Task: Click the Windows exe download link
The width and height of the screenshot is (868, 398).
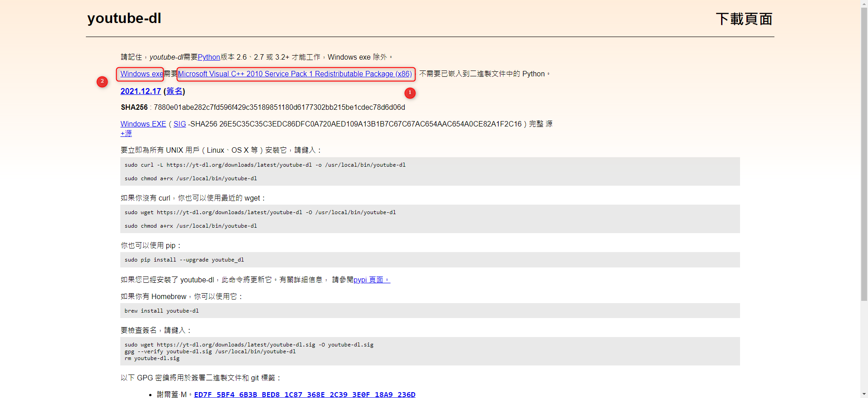Action: click(142, 74)
